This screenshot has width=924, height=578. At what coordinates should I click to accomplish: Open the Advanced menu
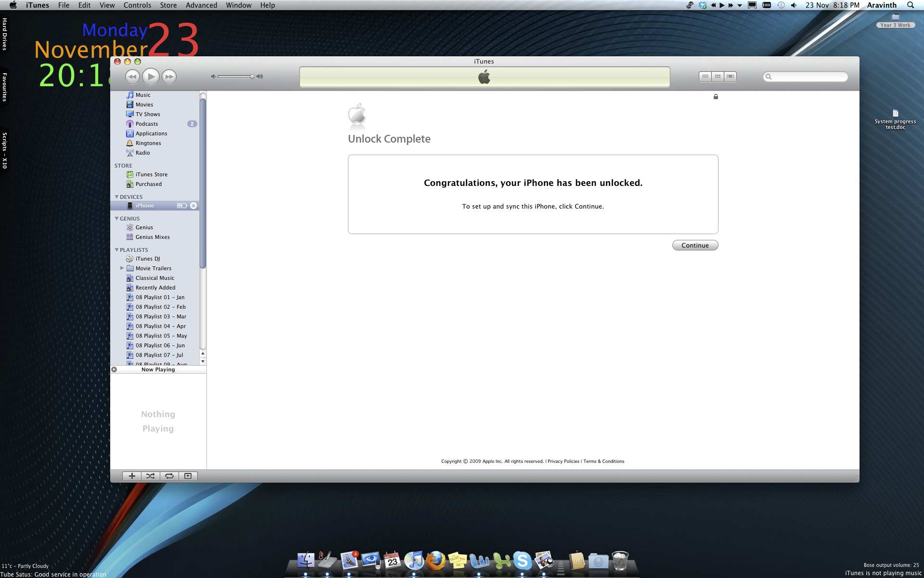pyautogui.click(x=201, y=5)
